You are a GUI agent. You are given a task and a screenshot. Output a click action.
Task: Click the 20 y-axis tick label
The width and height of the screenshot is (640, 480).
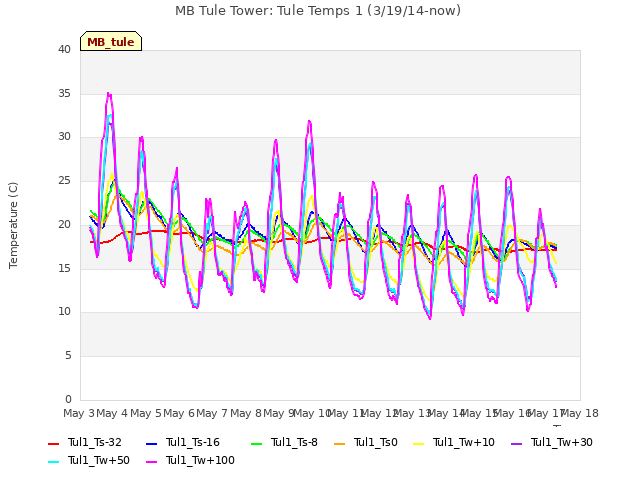64,224
